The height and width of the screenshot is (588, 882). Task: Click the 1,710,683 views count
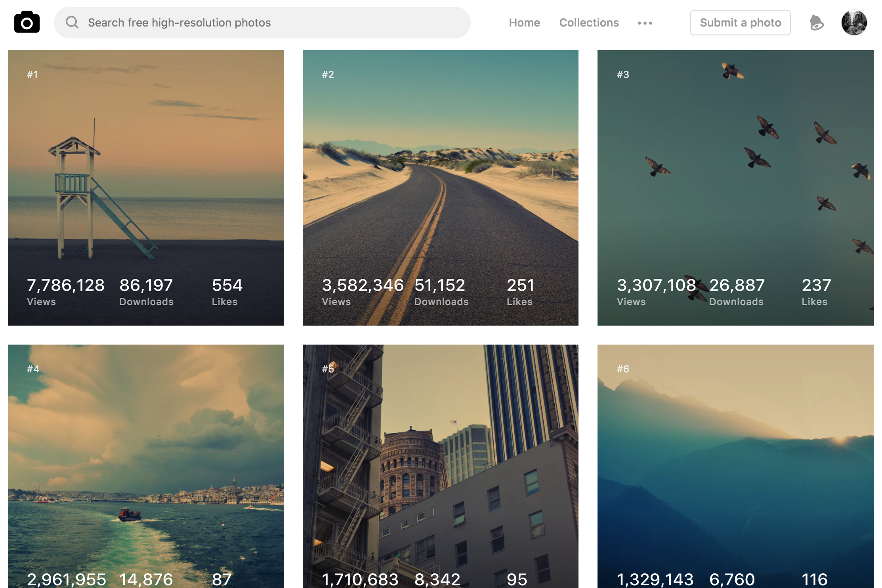click(x=360, y=580)
